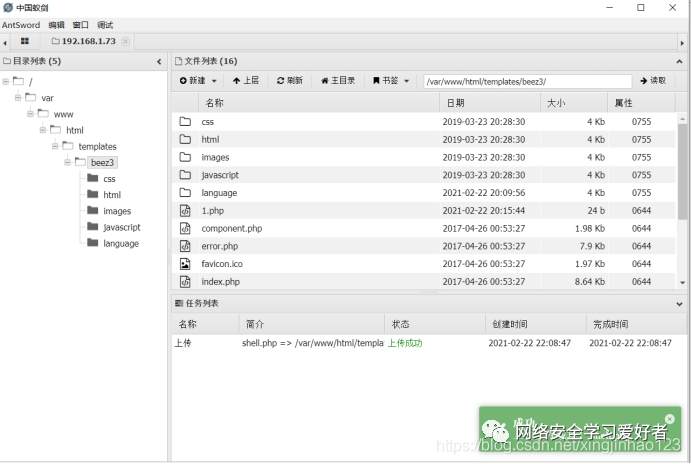Click the css folder icon in file list
691x464 pixels.
pyautogui.click(x=185, y=122)
